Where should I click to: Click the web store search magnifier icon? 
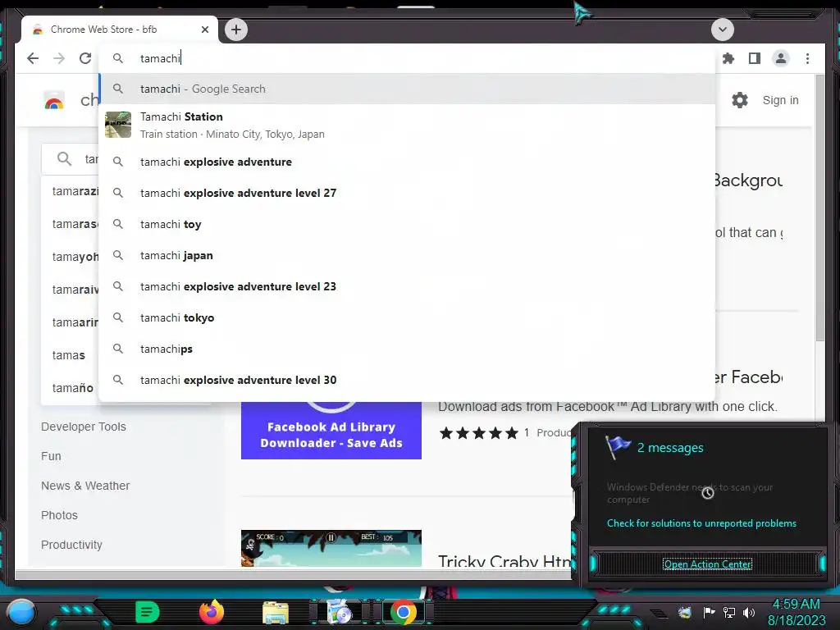tap(64, 158)
